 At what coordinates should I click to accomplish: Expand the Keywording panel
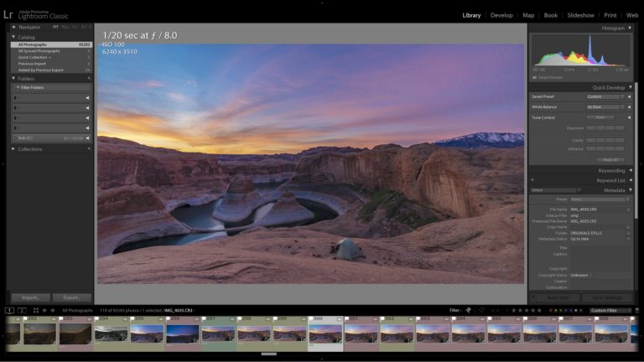[631, 170]
